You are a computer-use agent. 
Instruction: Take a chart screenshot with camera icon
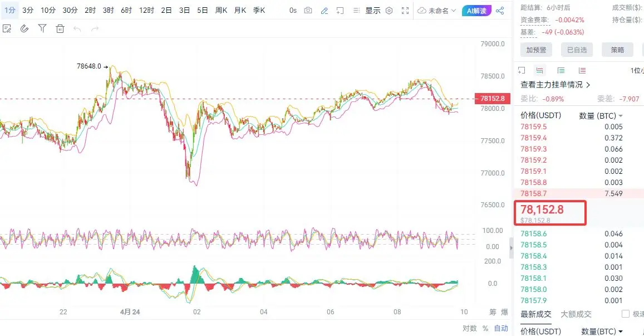point(308,11)
